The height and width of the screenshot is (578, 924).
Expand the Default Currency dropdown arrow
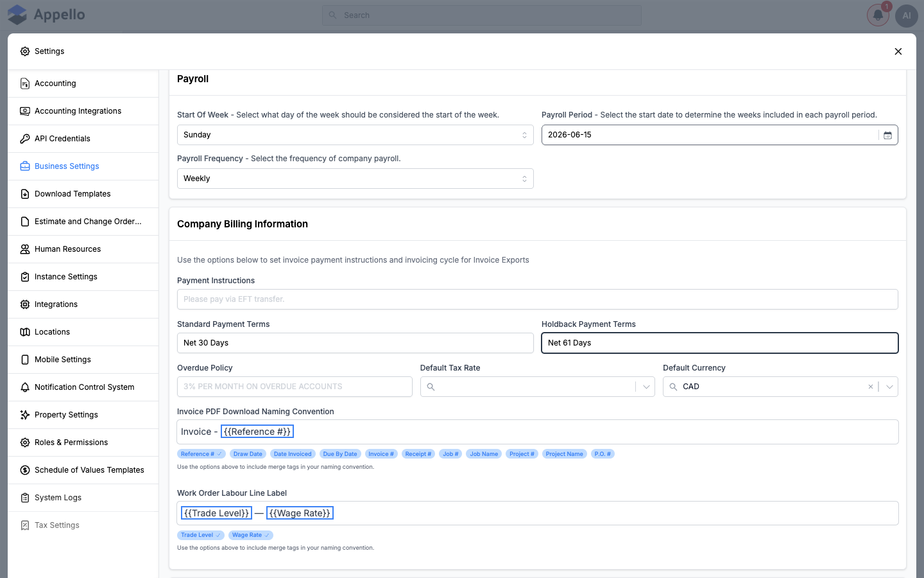889,387
